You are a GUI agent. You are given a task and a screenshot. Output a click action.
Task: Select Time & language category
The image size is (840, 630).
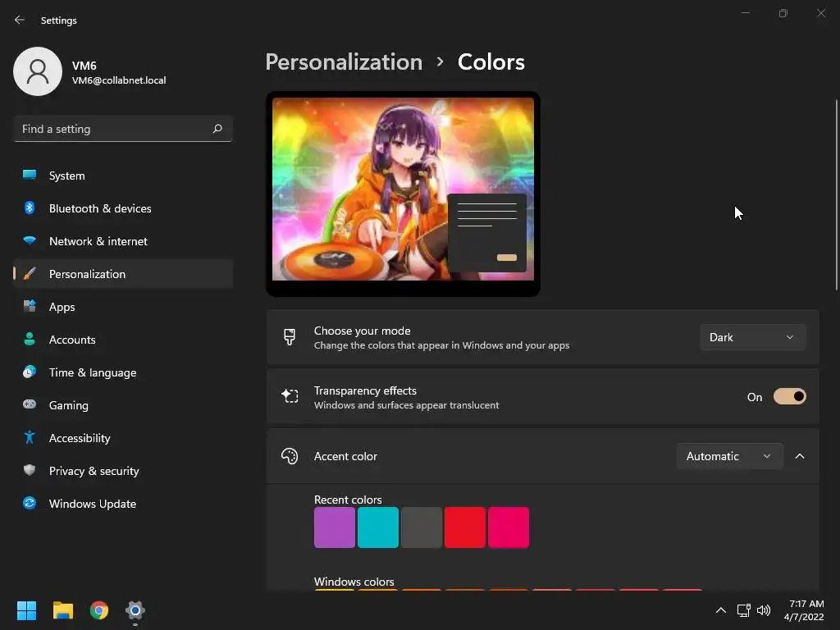tap(123, 372)
